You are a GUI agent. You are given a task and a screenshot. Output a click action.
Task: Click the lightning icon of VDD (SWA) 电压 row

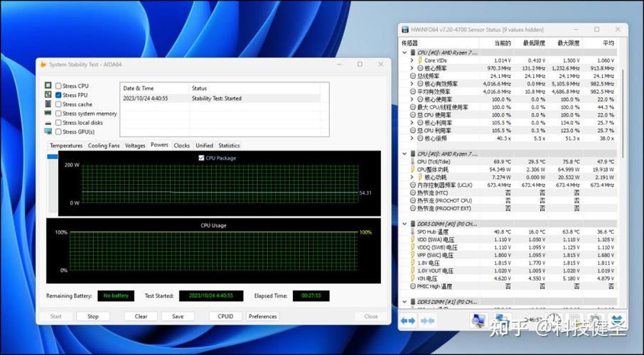point(413,240)
